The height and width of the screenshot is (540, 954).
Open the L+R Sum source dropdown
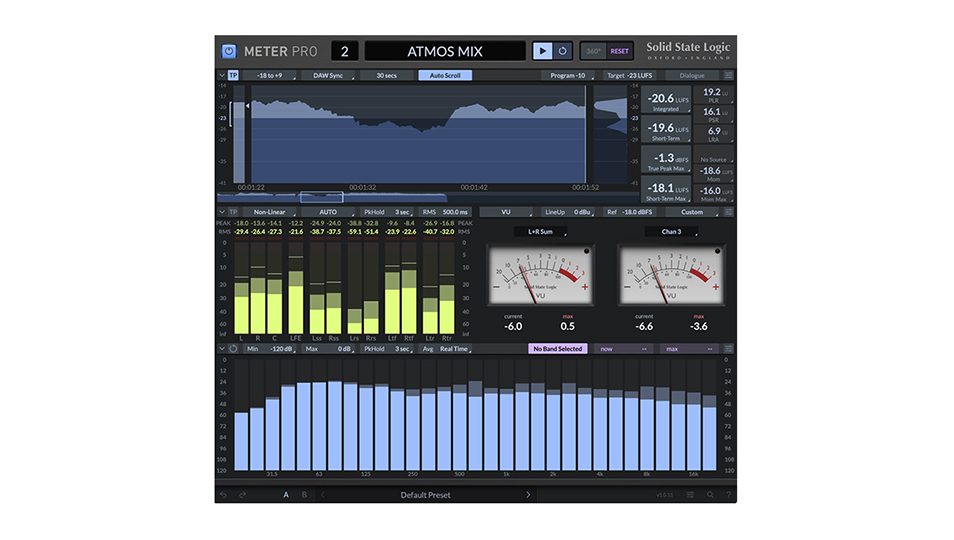(540, 232)
